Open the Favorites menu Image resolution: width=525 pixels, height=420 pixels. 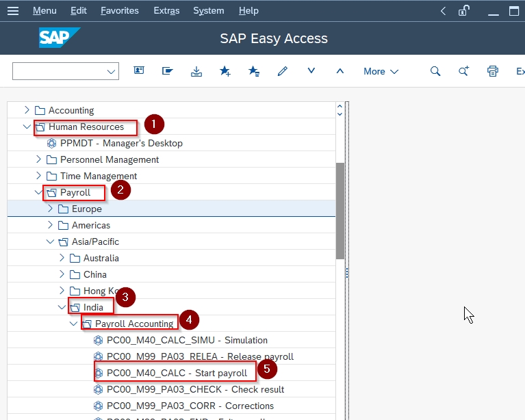click(x=120, y=11)
